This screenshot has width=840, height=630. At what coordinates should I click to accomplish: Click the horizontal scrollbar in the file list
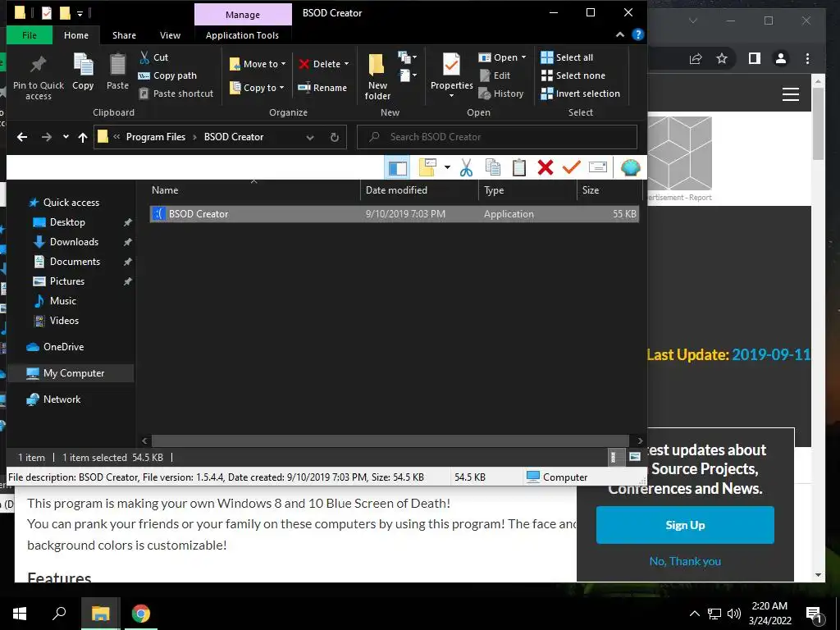tap(392, 441)
